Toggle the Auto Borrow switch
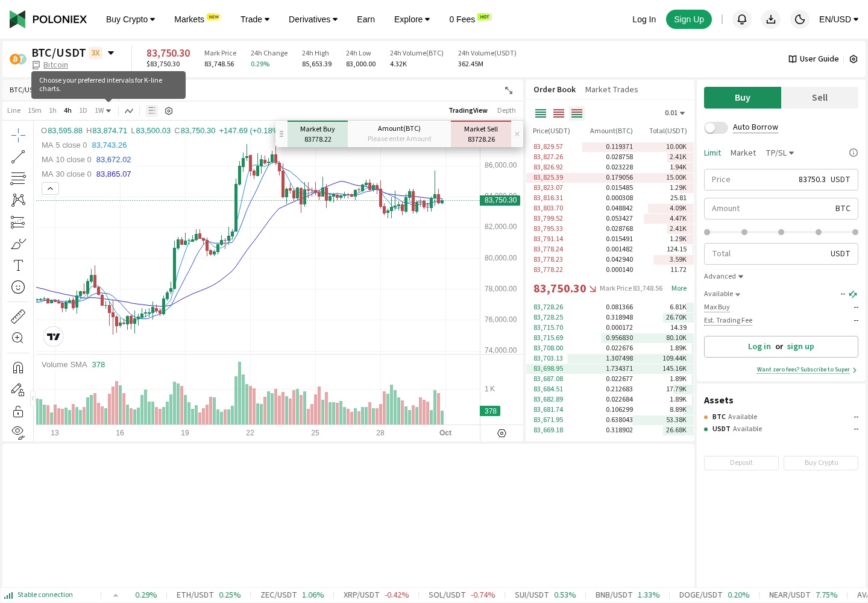The width and height of the screenshot is (868, 603). pyautogui.click(x=716, y=128)
